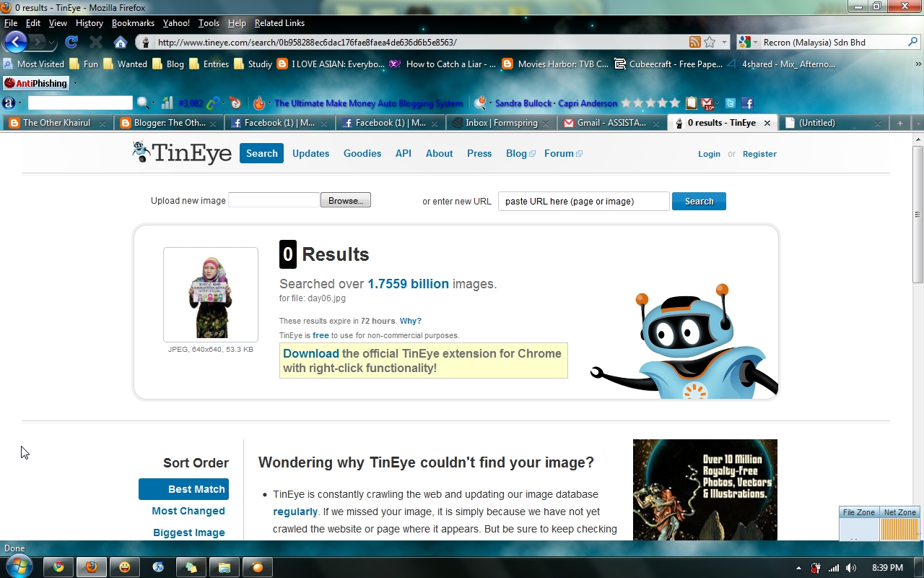Open the Tools menu

click(x=209, y=23)
